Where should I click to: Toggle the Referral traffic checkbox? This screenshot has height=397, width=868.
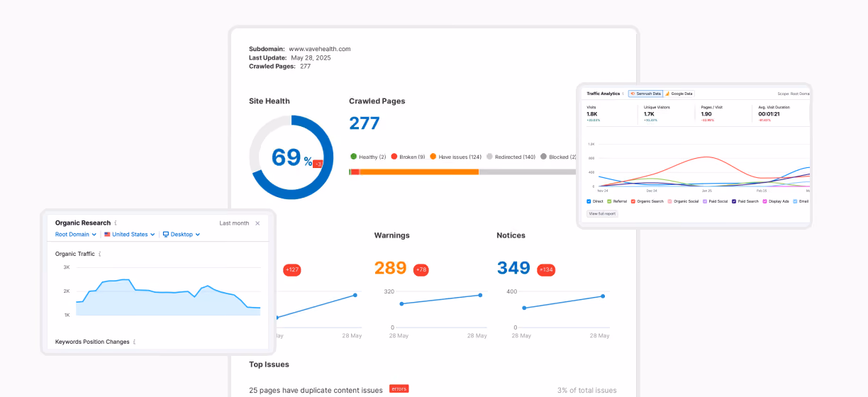pos(609,201)
